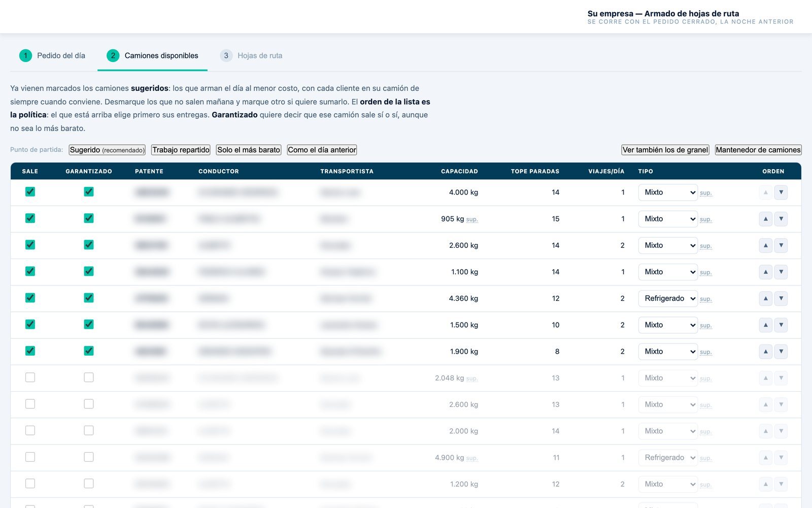Uncheck Sale for the 4.360 kg truck
The width and height of the screenshot is (812, 508).
pyautogui.click(x=30, y=298)
